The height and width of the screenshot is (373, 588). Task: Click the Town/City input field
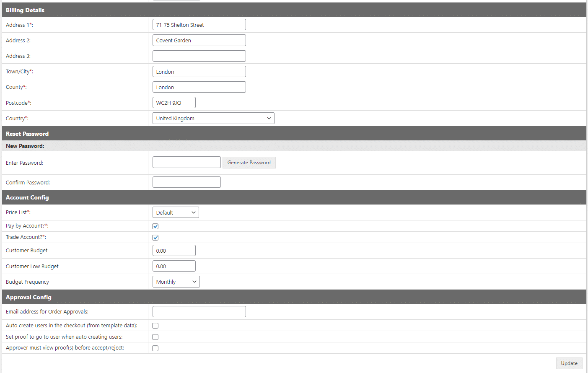(199, 72)
